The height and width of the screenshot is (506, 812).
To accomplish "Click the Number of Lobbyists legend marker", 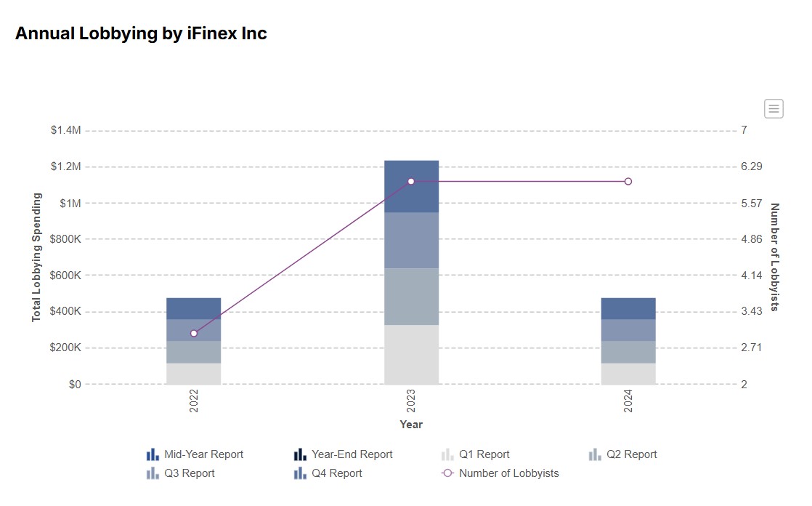I will [x=447, y=473].
